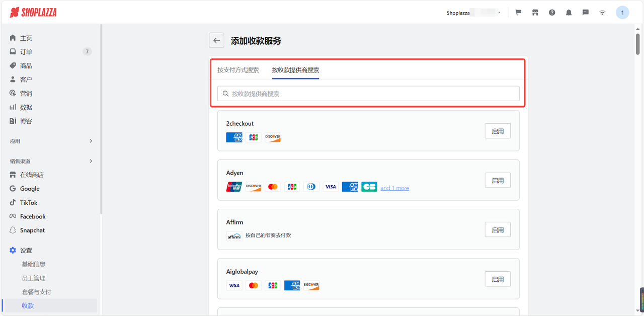Image resolution: width=644 pixels, height=316 pixels.
Task: Open the Facebook sales channel
Action: [32, 216]
